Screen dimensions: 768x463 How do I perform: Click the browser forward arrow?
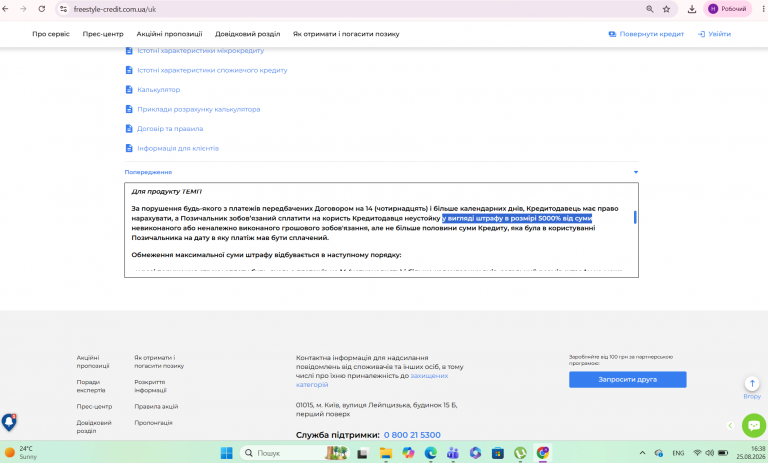coord(23,9)
